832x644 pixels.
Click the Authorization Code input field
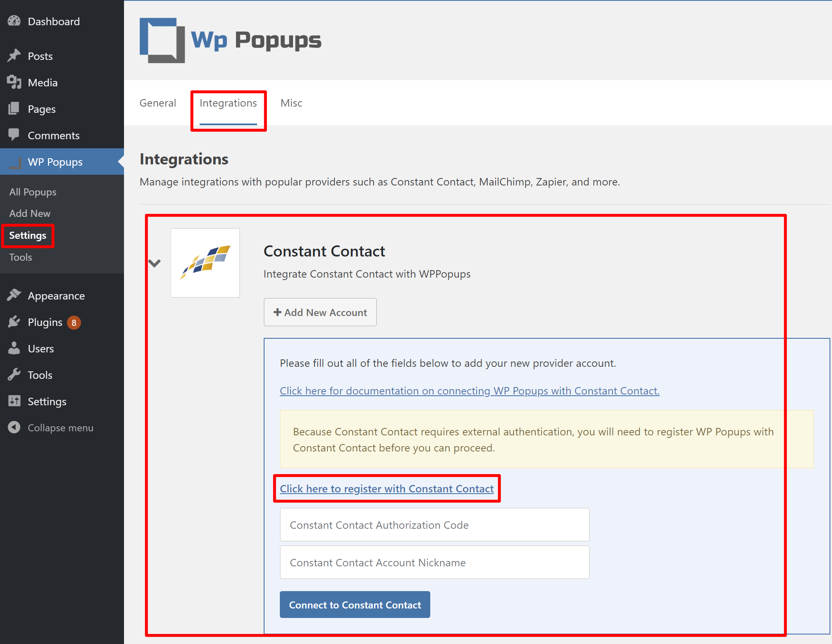434,525
